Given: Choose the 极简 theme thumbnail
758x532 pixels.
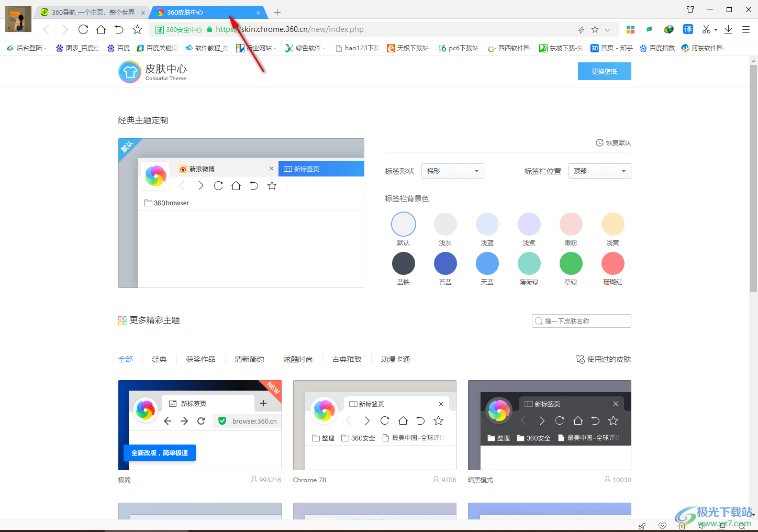Looking at the screenshot, I should [x=200, y=425].
